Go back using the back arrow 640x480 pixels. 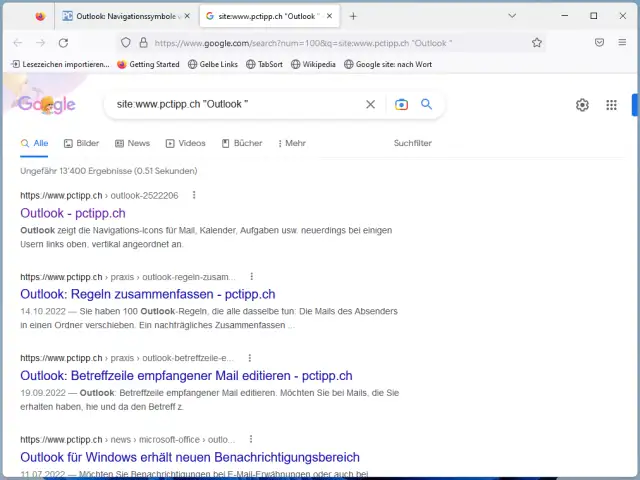click(18, 43)
